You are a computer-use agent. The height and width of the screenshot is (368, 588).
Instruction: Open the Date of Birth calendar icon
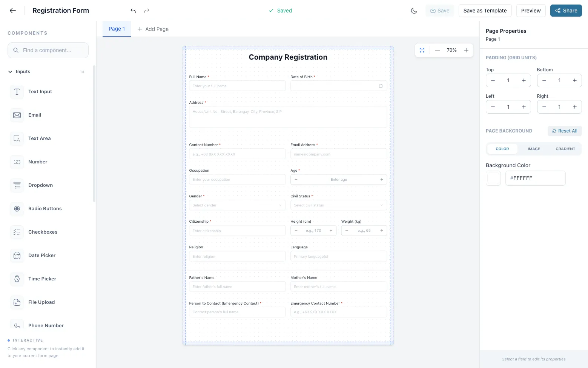[381, 86]
